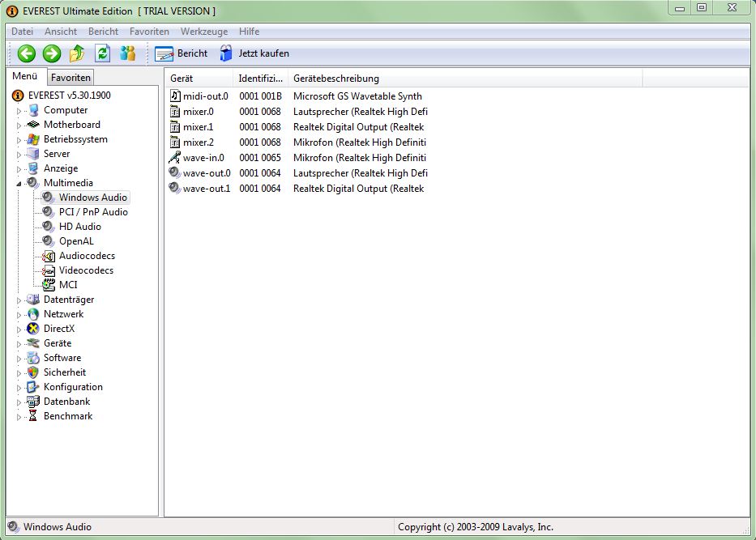Click the midi-out.0 music note icon
The height and width of the screenshot is (540, 756).
tap(176, 96)
